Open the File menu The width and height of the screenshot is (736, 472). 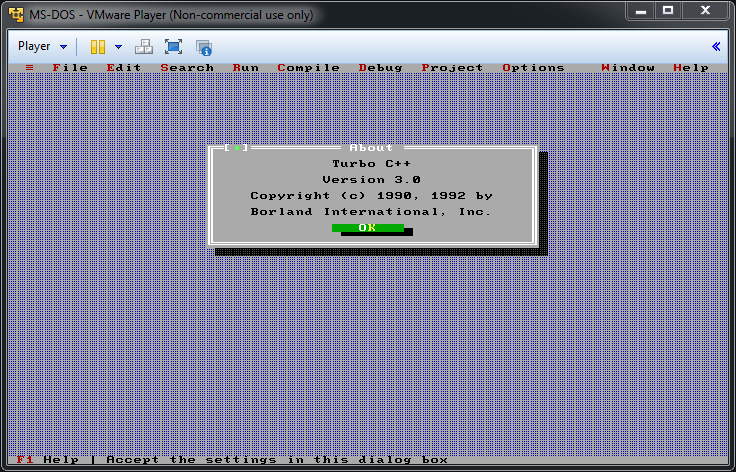(x=70, y=68)
